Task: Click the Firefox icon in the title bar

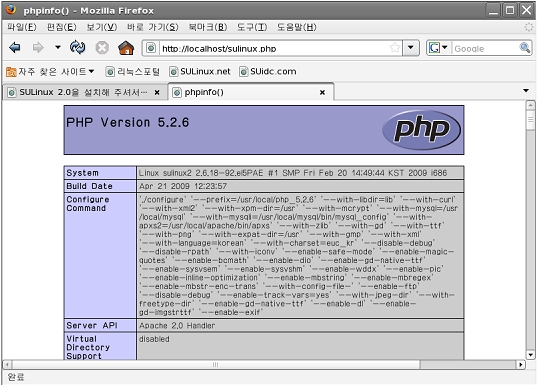Action: (11, 10)
